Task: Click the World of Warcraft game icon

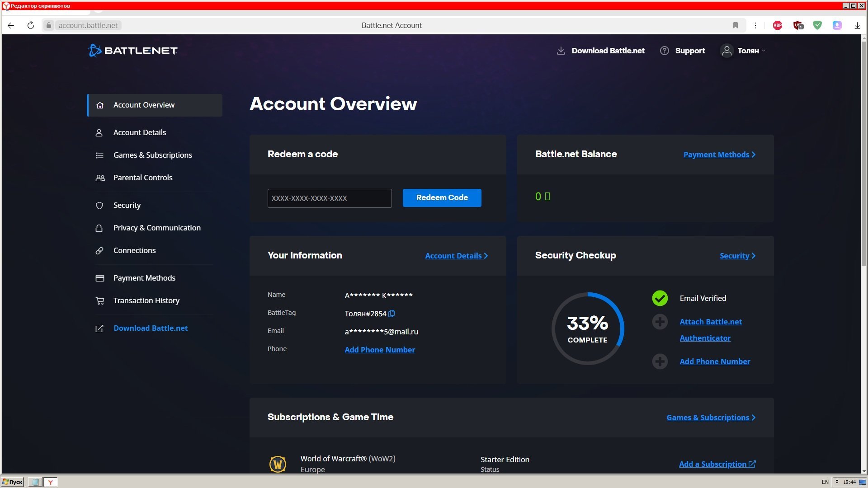Action: click(278, 464)
